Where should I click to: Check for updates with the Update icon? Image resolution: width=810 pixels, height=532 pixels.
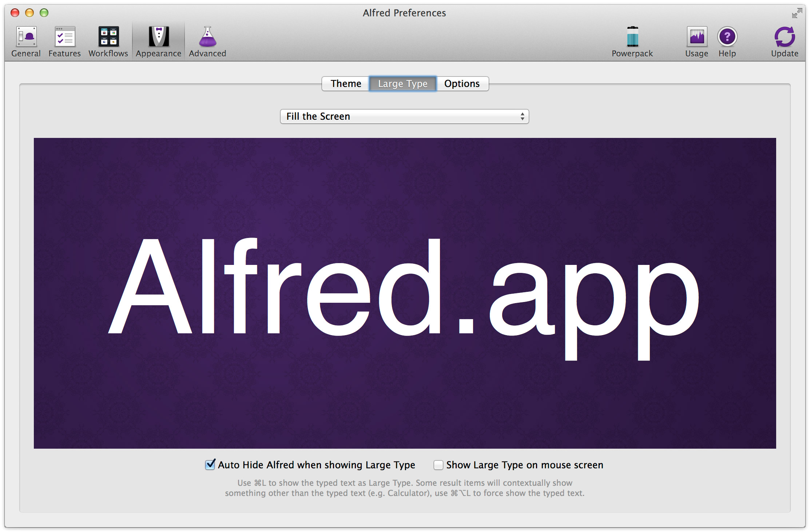[x=785, y=41]
